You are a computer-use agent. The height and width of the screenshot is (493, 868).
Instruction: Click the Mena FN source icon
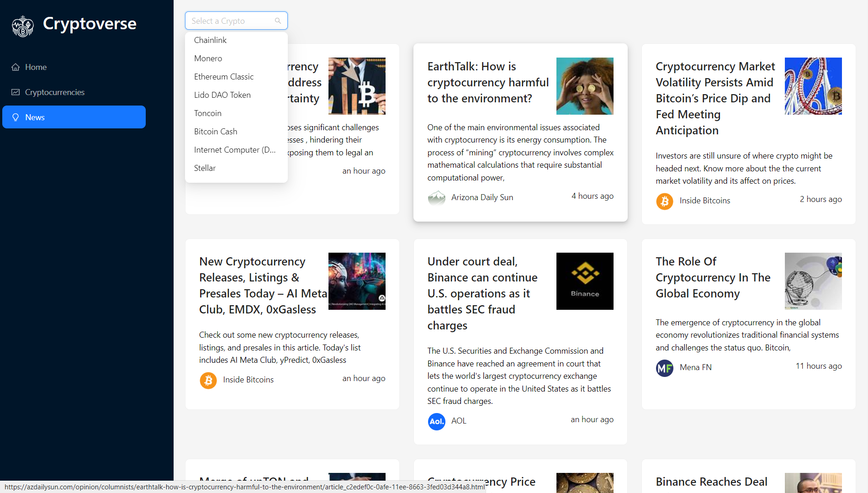(665, 368)
